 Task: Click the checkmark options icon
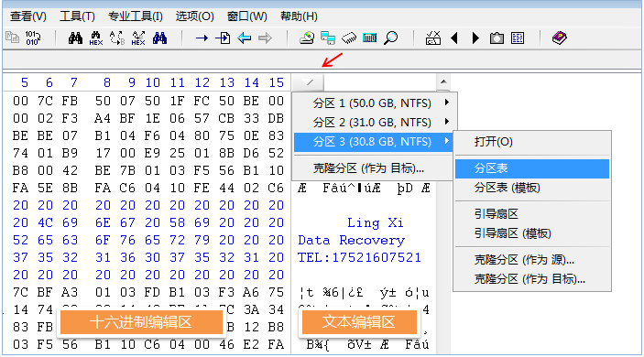pyautogui.click(x=433, y=38)
